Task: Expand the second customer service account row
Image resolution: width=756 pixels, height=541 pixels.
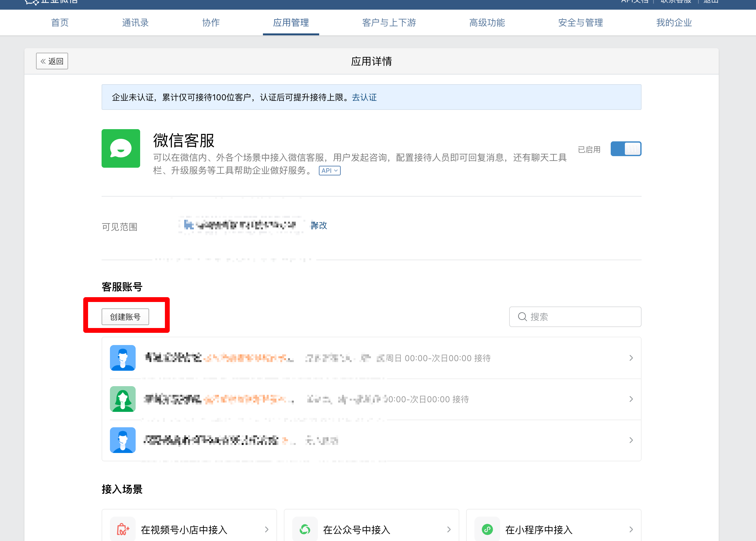Action: pyautogui.click(x=371, y=399)
